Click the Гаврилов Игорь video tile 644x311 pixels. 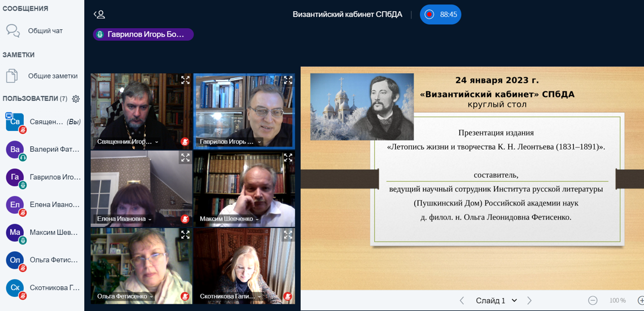(244, 111)
